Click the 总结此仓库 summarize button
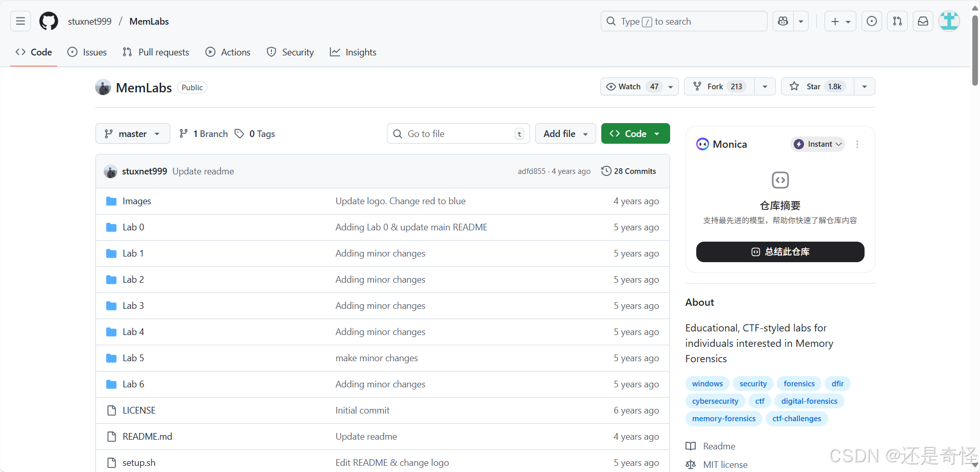The width and height of the screenshot is (980, 472). [780, 252]
